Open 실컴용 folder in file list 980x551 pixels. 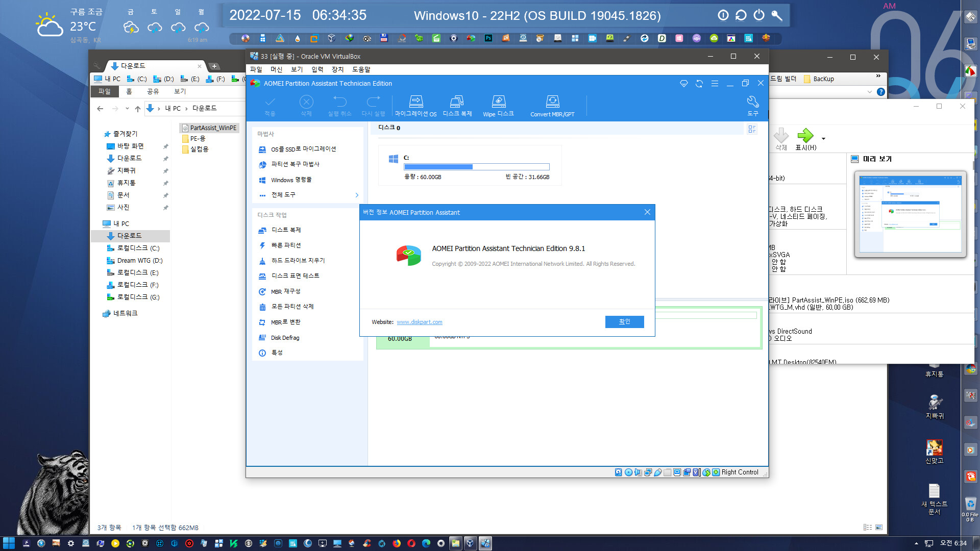coord(195,149)
